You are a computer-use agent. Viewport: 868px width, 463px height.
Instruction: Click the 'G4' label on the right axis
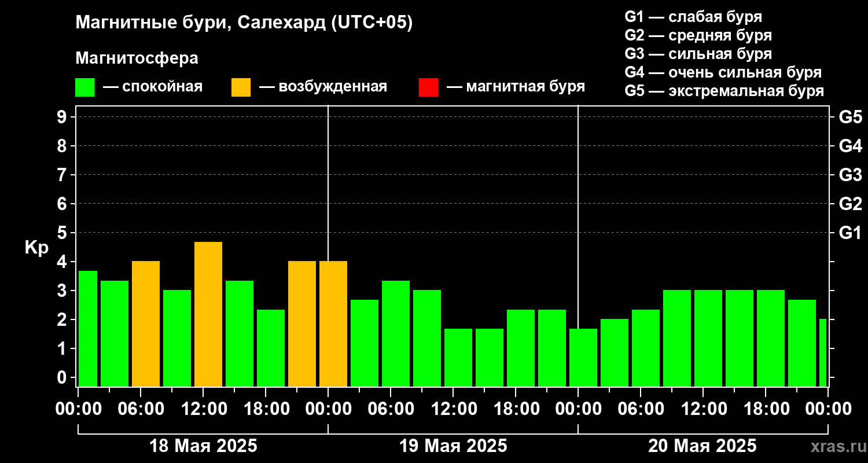(850, 146)
